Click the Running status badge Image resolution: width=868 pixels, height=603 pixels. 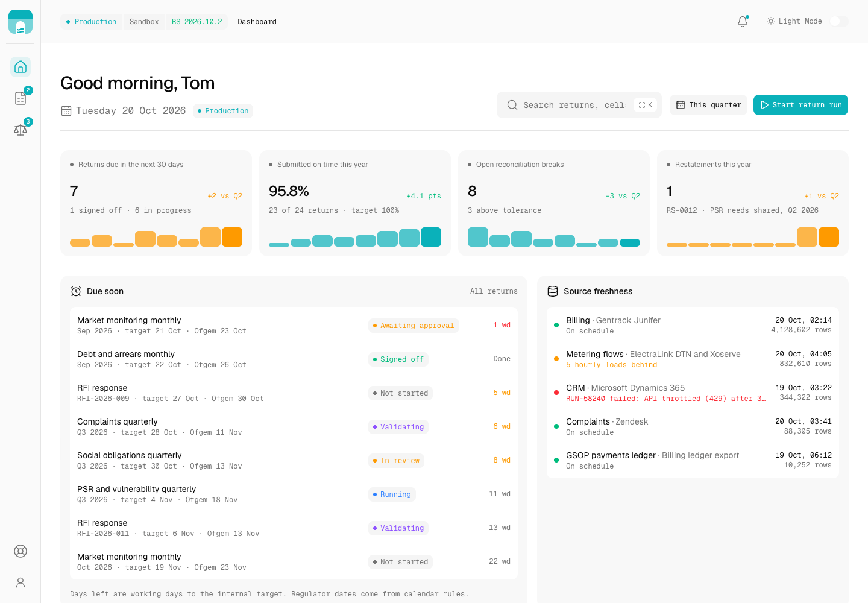[392, 494]
